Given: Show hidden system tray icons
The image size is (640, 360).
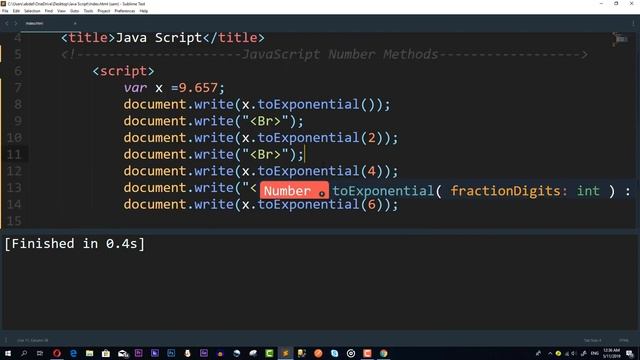Looking at the screenshot, I should pos(549,353).
